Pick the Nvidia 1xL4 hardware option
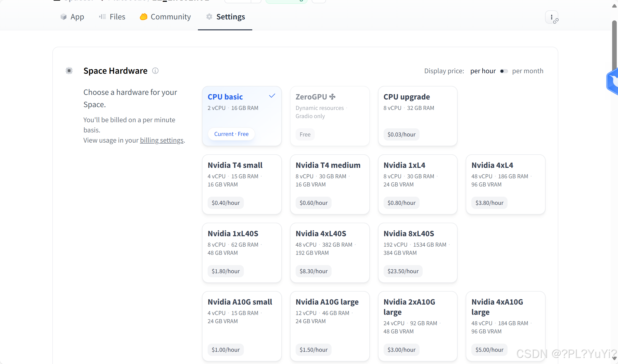Screen dimensions: 618x364 [x=418, y=184]
